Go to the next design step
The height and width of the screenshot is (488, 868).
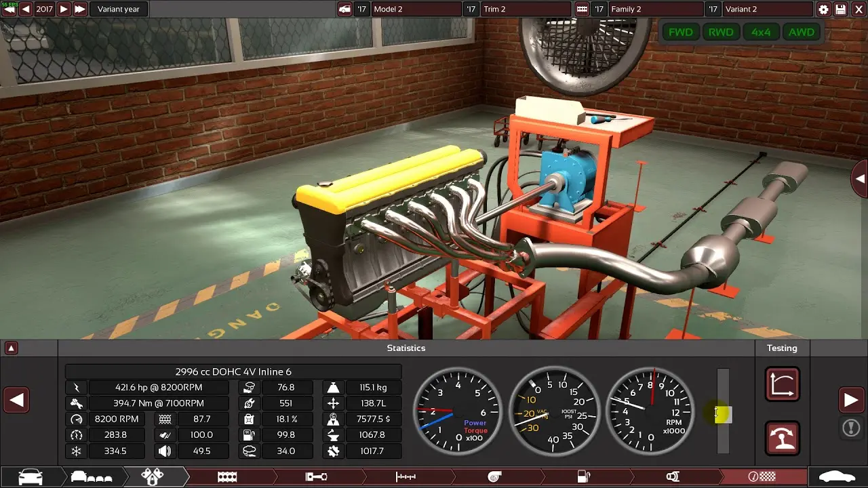click(x=851, y=400)
